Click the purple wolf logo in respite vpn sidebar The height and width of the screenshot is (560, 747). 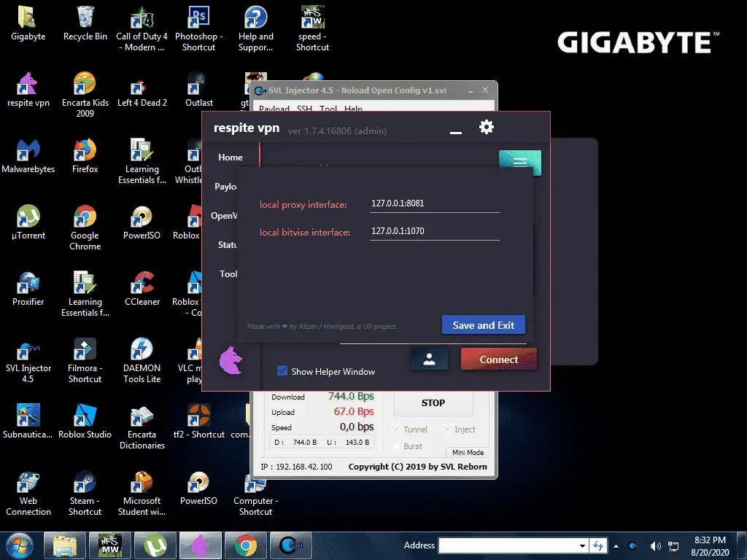point(231,359)
